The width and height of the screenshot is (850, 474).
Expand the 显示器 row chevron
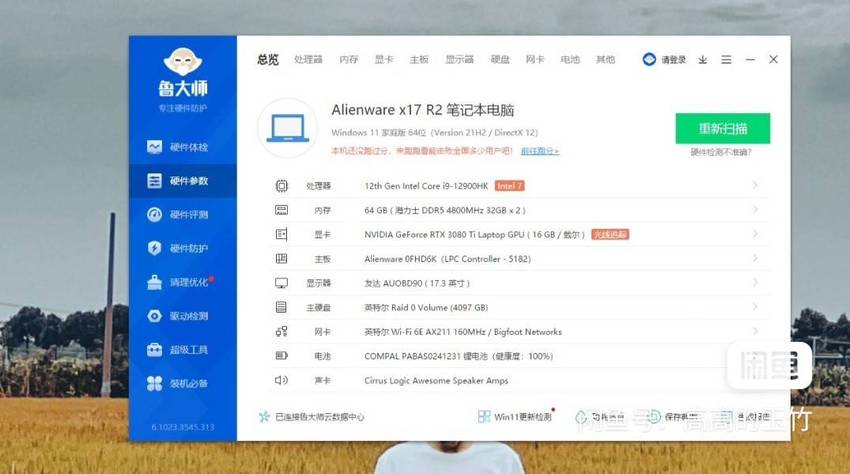755,283
